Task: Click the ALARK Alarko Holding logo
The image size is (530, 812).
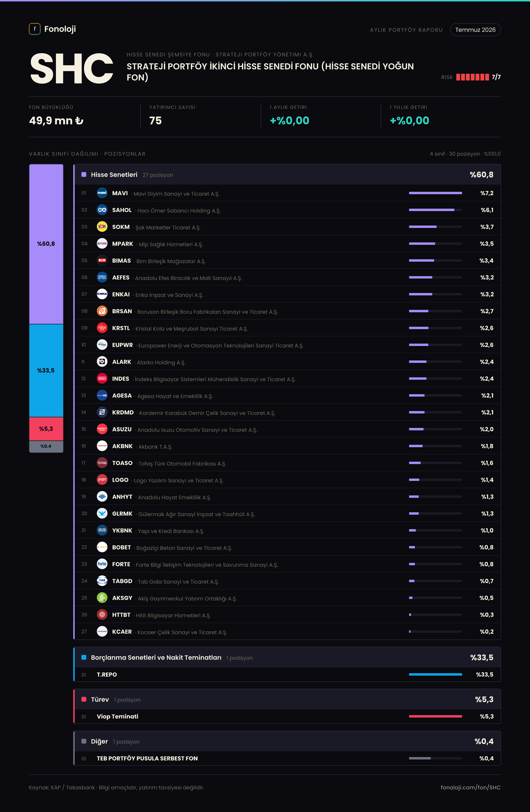Action: point(102,362)
